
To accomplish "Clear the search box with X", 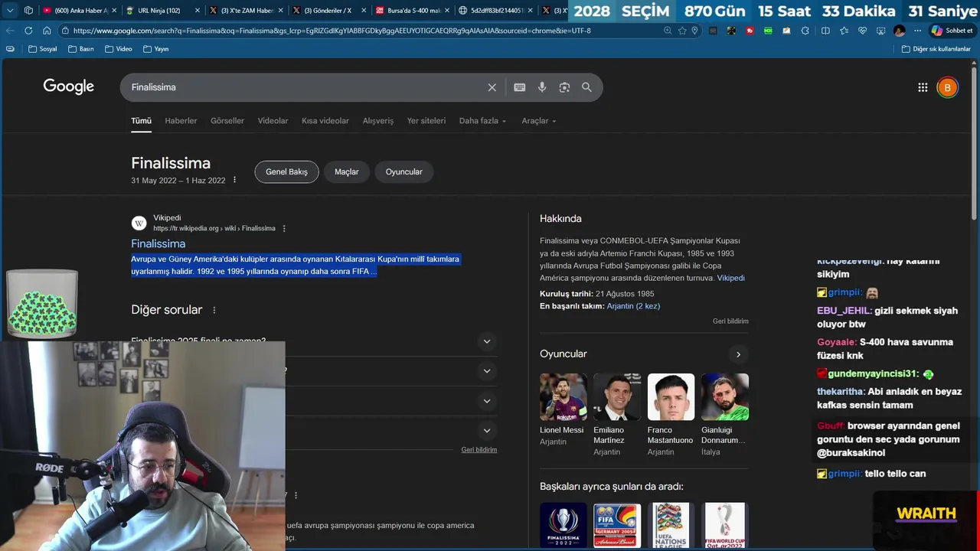I will pyautogui.click(x=492, y=87).
